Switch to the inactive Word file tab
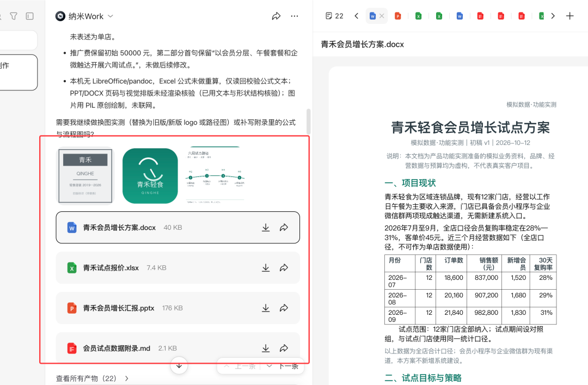 (x=460, y=16)
